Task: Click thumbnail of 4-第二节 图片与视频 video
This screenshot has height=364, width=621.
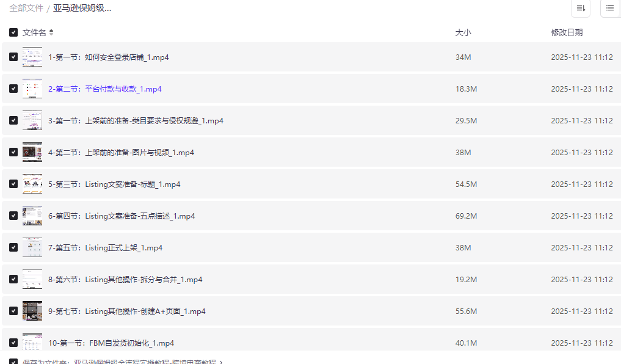Action: (x=32, y=152)
